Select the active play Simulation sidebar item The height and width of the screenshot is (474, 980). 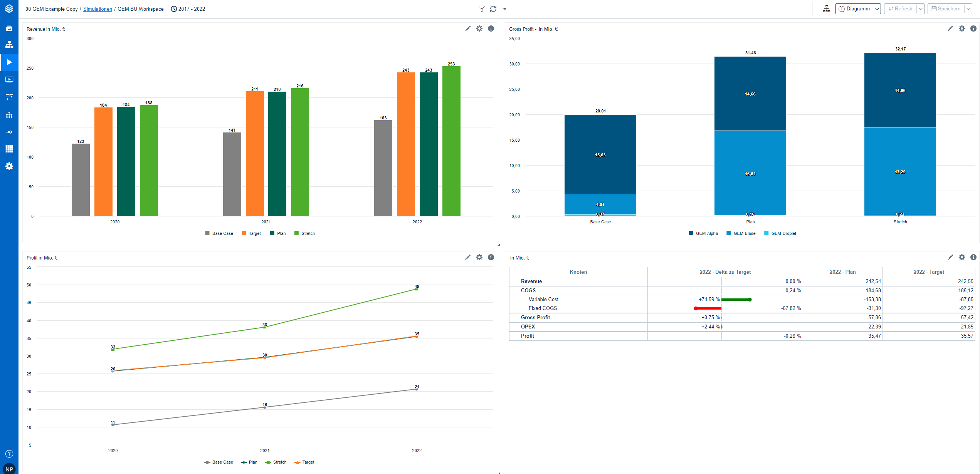point(9,62)
